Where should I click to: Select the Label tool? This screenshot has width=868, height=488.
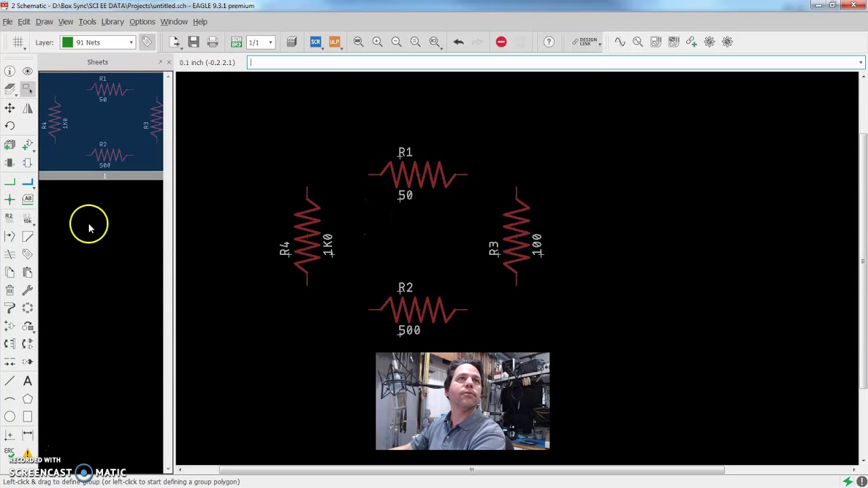tap(27, 199)
